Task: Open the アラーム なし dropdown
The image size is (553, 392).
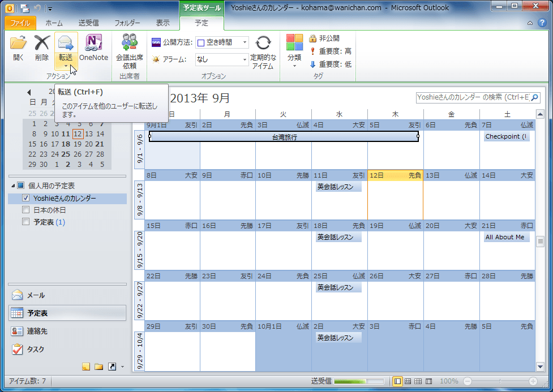Action: tap(245, 59)
